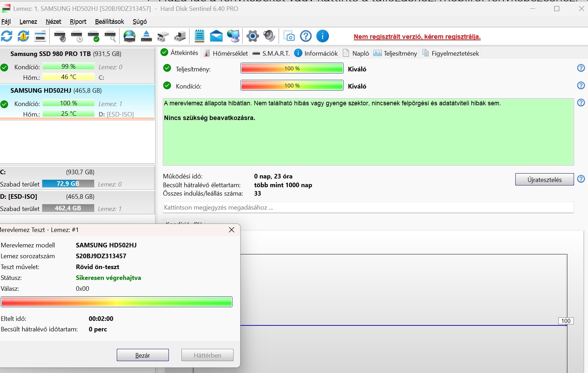Click the disk with magnifier toolbar icon
The image size is (588, 373).
pos(110,36)
